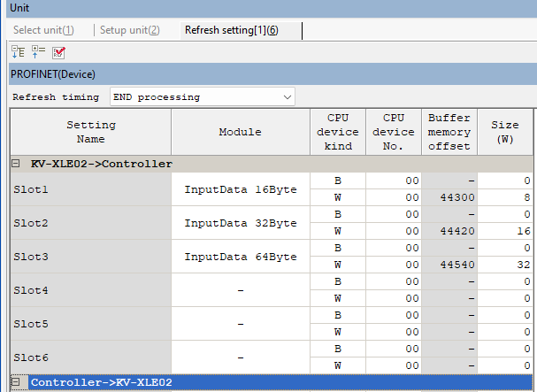The width and height of the screenshot is (537, 392).
Task: Select the KV-XLE02->Controller group header row
Action: click(272, 164)
